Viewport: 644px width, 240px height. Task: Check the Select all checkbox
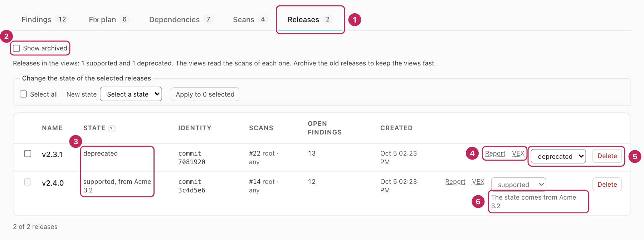tap(24, 94)
